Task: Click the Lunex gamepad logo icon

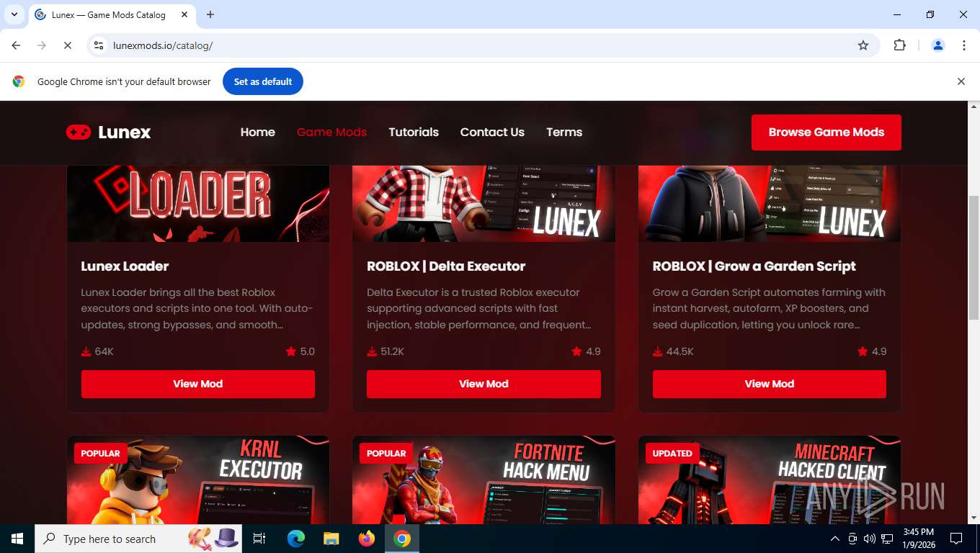Action: point(79,132)
